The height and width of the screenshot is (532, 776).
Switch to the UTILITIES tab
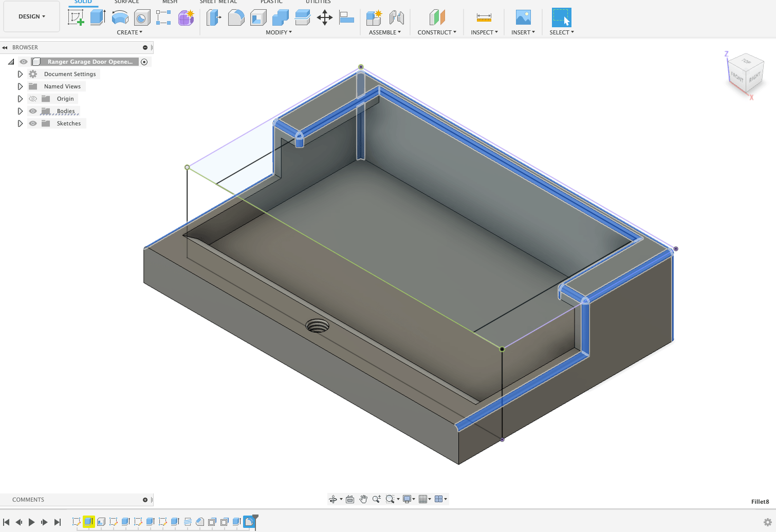click(x=318, y=2)
